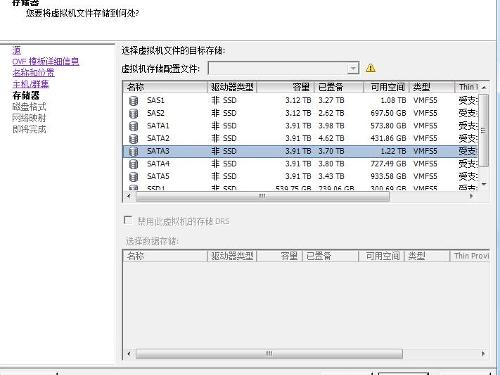Viewport: 500px width, 375px height.
Task: Select the 即将完成 step in sidebar
Action: pos(29,129)
